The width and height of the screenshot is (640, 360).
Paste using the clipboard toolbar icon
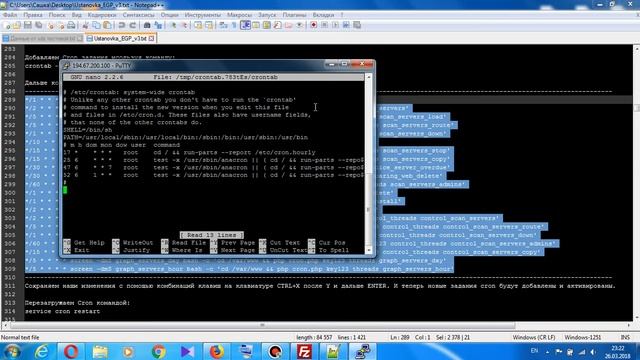point(107,25)
